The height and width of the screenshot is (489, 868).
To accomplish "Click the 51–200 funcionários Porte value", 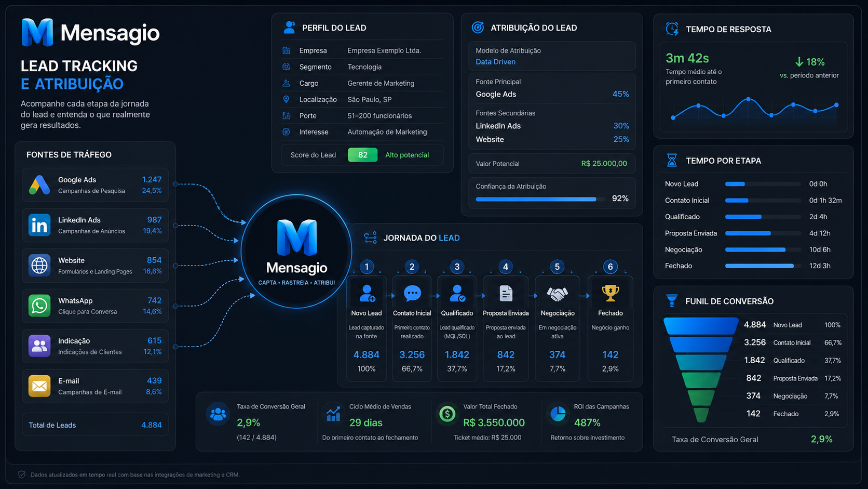I will (x=379, y=116).
